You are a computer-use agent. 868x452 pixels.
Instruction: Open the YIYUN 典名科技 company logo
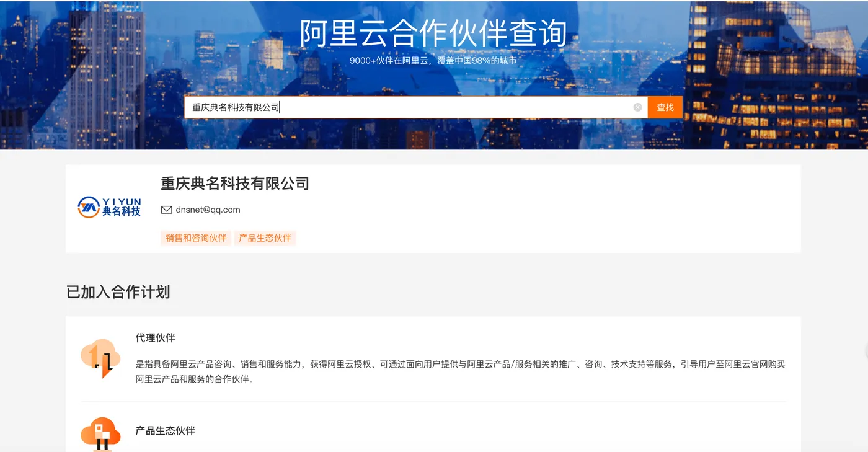[x=110, y=208]
